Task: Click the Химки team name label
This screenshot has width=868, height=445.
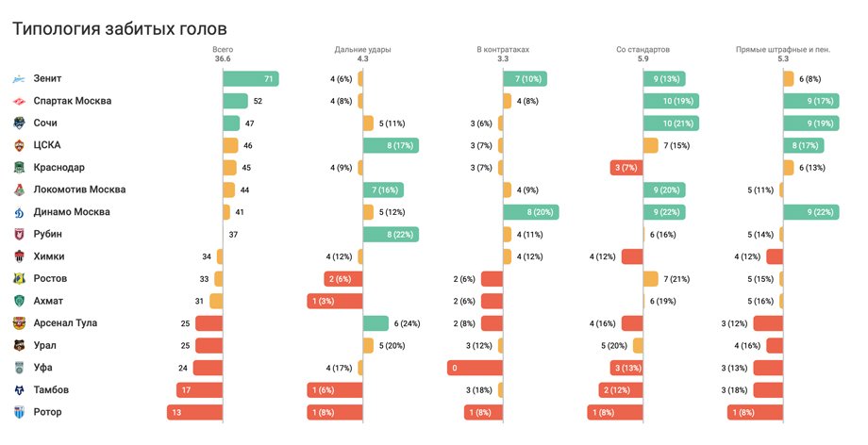Action: pos(49,256)
